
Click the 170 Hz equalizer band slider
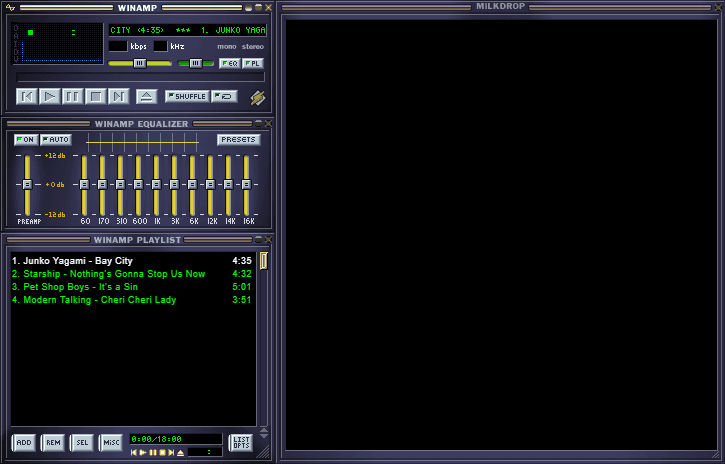coord(102,185)
